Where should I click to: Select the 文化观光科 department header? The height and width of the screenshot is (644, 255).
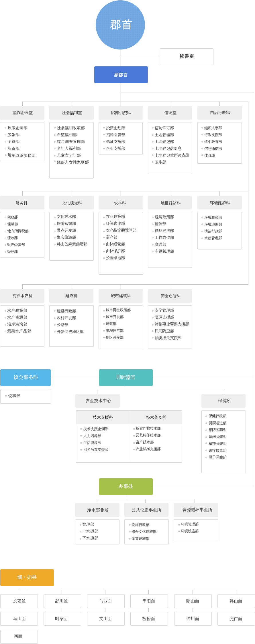tap(72, 203)
